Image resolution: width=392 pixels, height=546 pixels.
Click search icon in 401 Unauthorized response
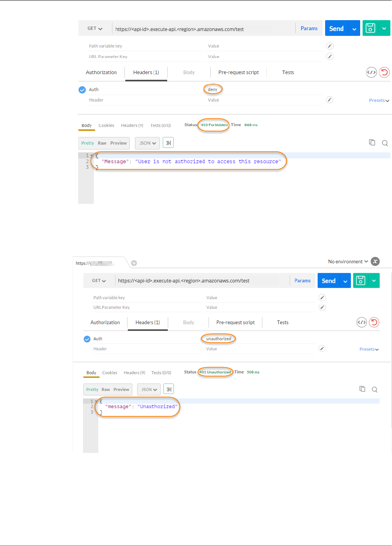coord(375,390)
